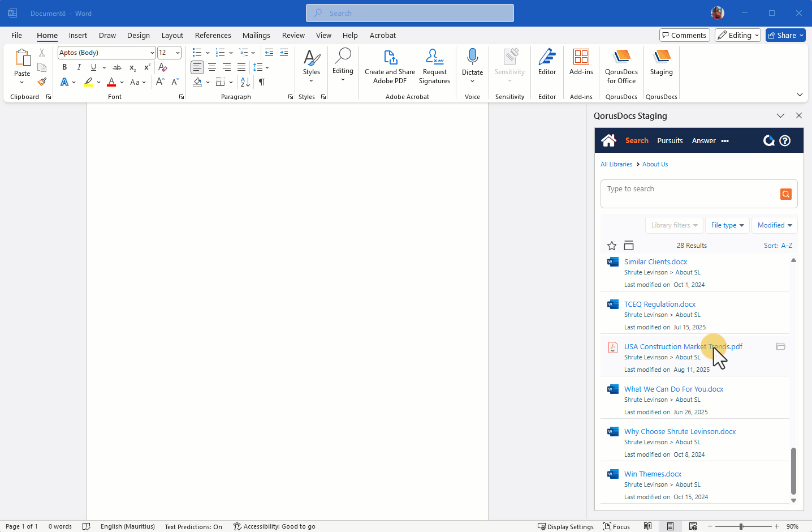Click the Dictate microphone icon
Image resolution: width=812 pixels, height=532 pixels.
(472, 57)
